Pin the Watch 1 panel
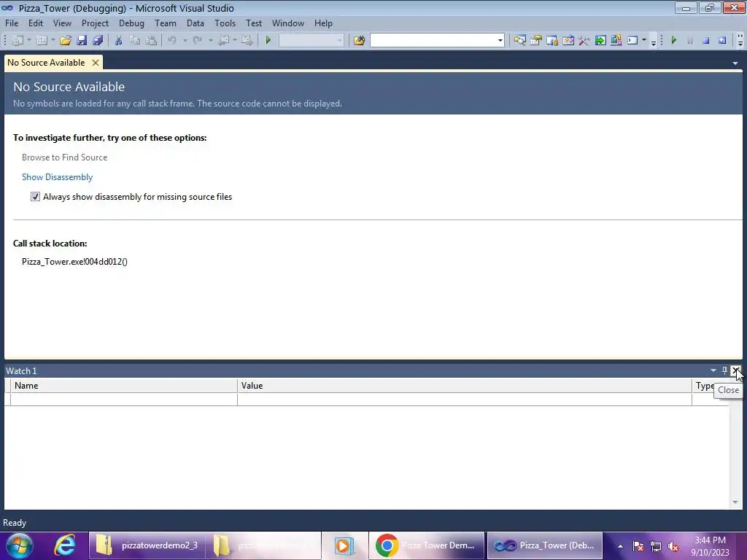The image size is (747, 560). click(x=724, y=370)
